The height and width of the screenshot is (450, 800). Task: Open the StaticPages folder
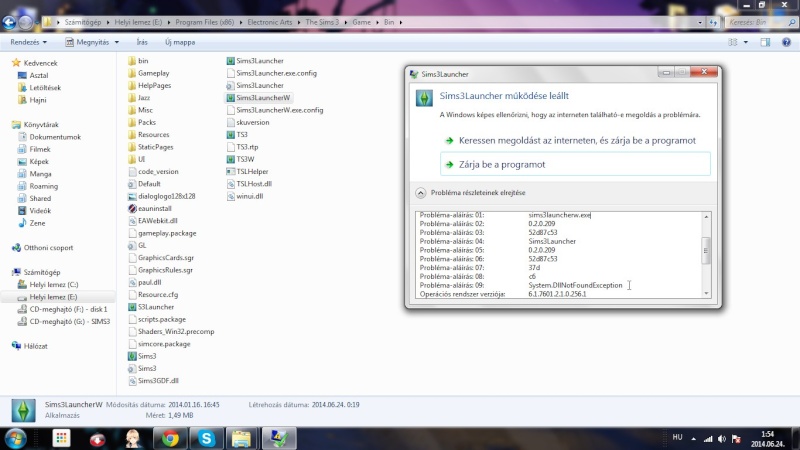point(151,147)
